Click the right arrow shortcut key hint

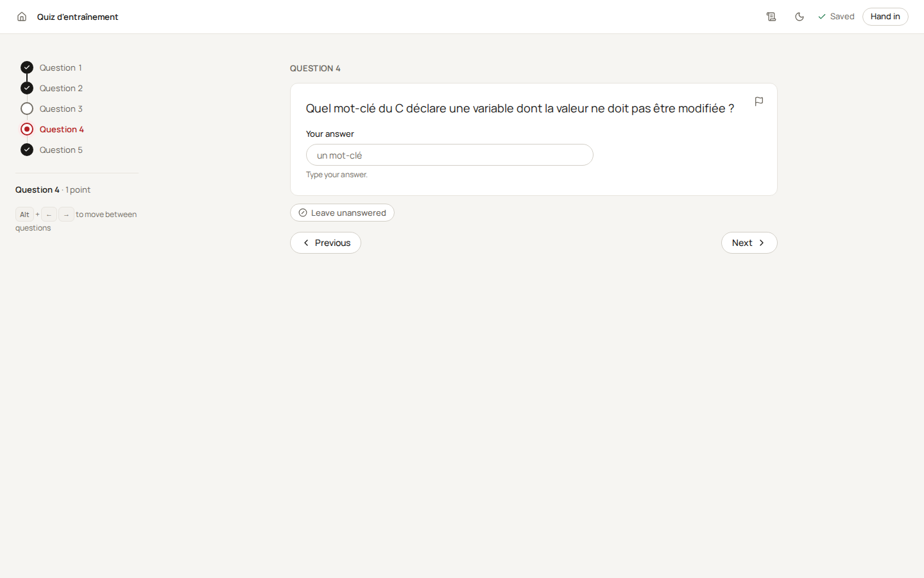(x=66, y=215)
